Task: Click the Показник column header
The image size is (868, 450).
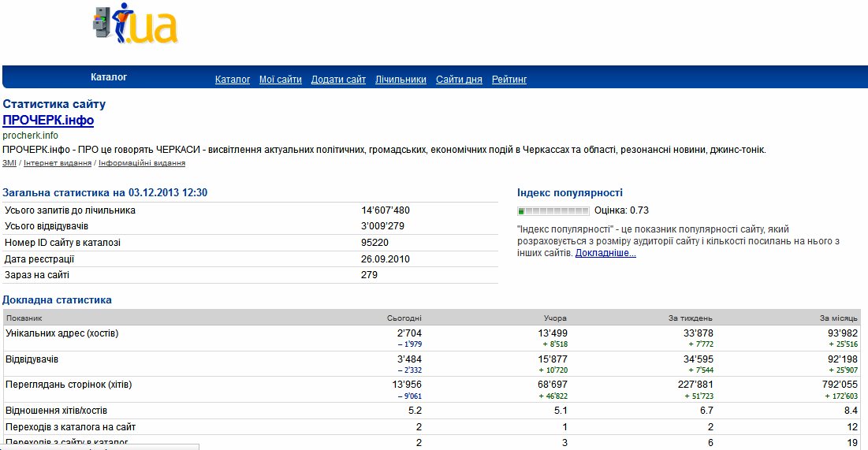Action: coord(24,318)
